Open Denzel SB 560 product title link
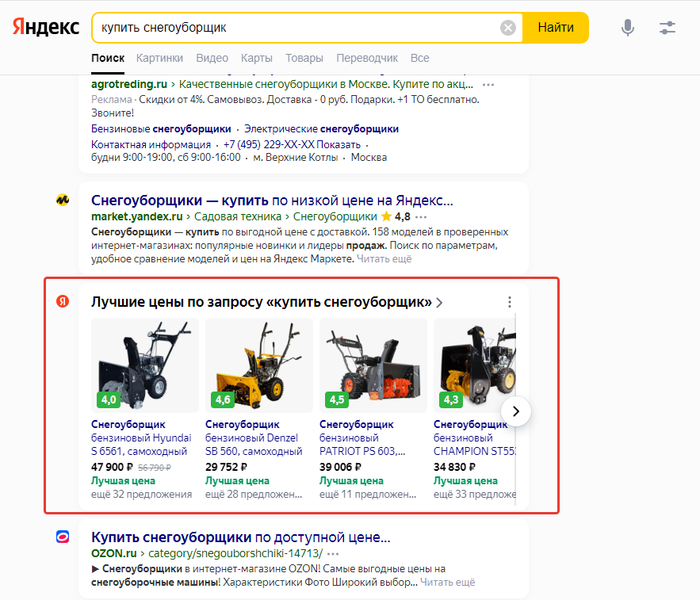Image resolution: width=700 pixels, height=600 pixels. coord(254,438)
